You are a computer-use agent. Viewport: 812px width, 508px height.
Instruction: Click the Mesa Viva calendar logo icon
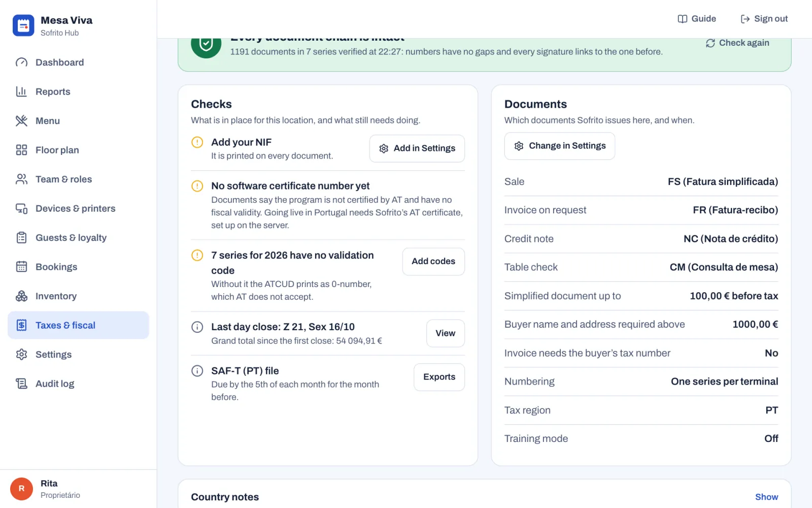pyautogui.click(x=23, y=25)
